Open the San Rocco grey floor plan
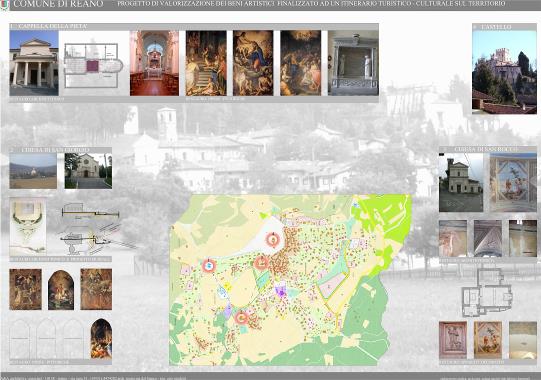541x380 pixels. pos(487,292)
